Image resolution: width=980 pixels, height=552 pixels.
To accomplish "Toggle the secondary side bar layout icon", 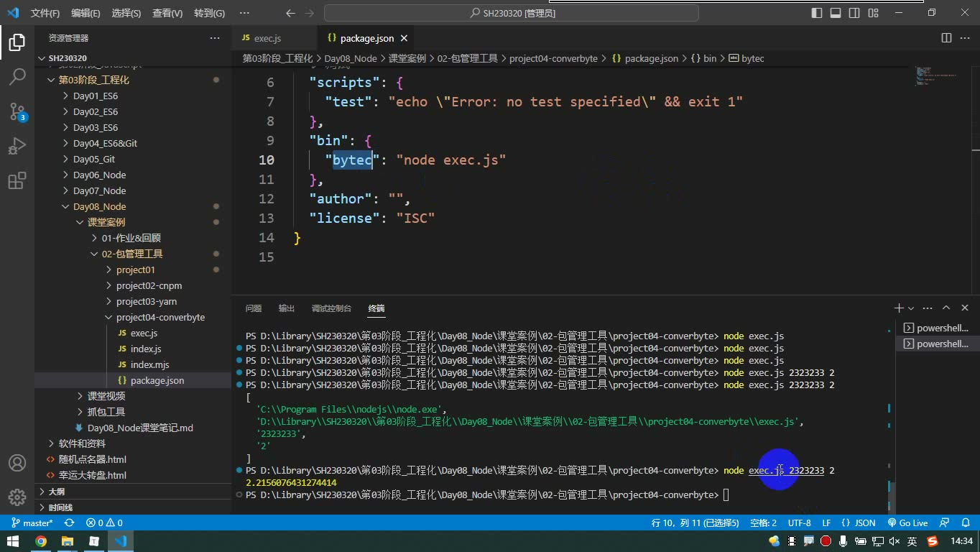I will coord(854,13).
